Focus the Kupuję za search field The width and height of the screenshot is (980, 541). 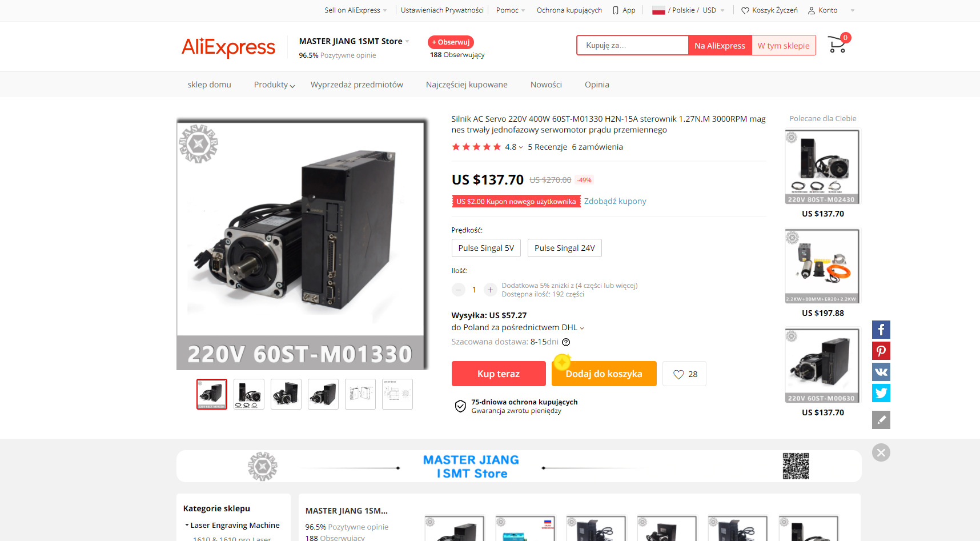tap(633, 45)
